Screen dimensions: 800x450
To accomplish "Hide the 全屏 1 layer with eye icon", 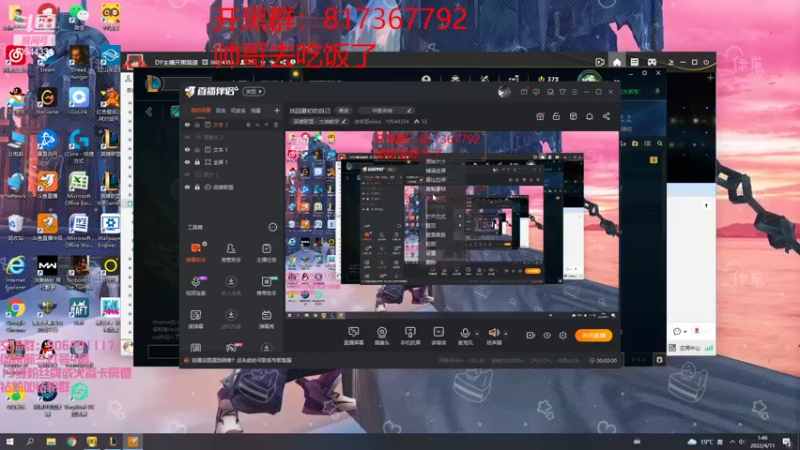I will pyautogui.click(x=187, y=162).
